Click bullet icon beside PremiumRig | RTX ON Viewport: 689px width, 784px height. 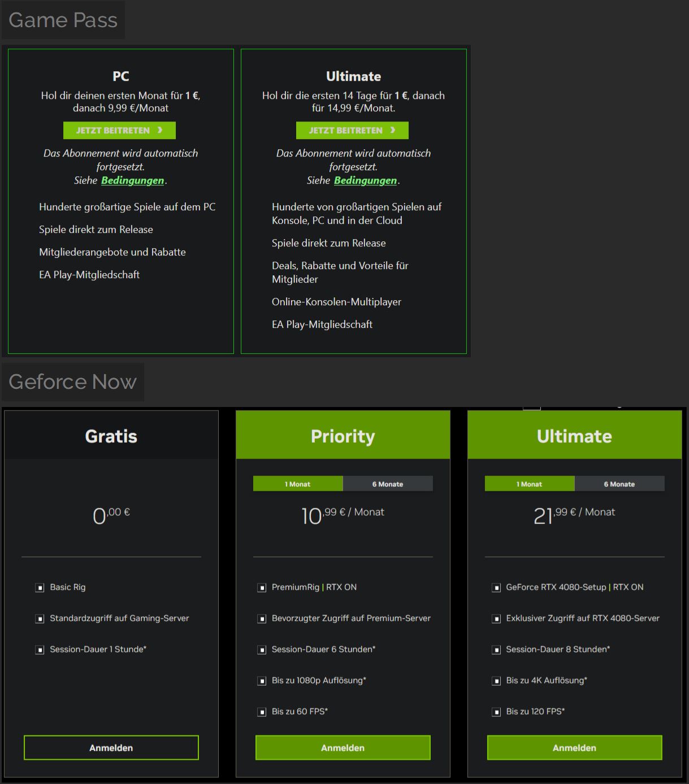(x=262, y=588)
